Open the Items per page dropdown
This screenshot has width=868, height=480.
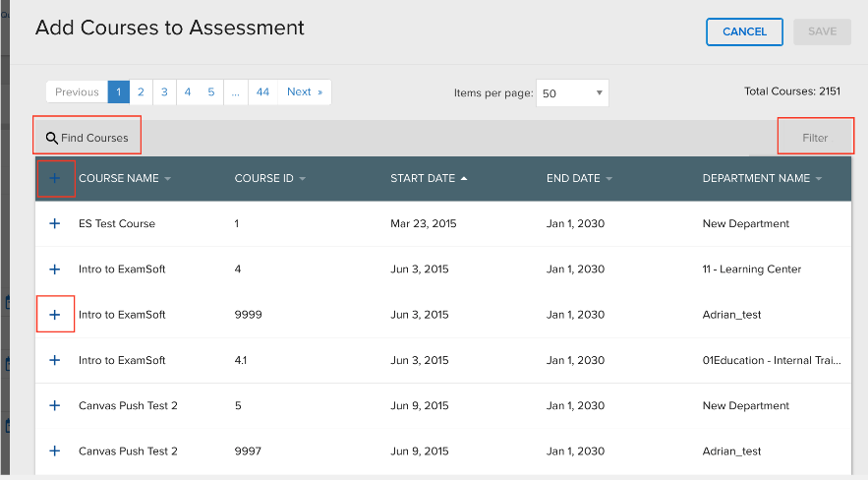572,93
